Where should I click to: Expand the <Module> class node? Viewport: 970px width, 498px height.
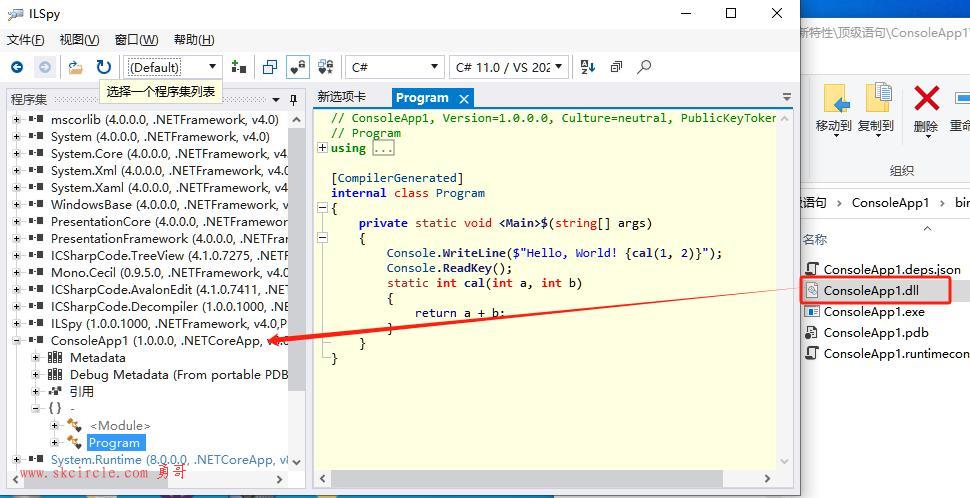click(54, 426)
